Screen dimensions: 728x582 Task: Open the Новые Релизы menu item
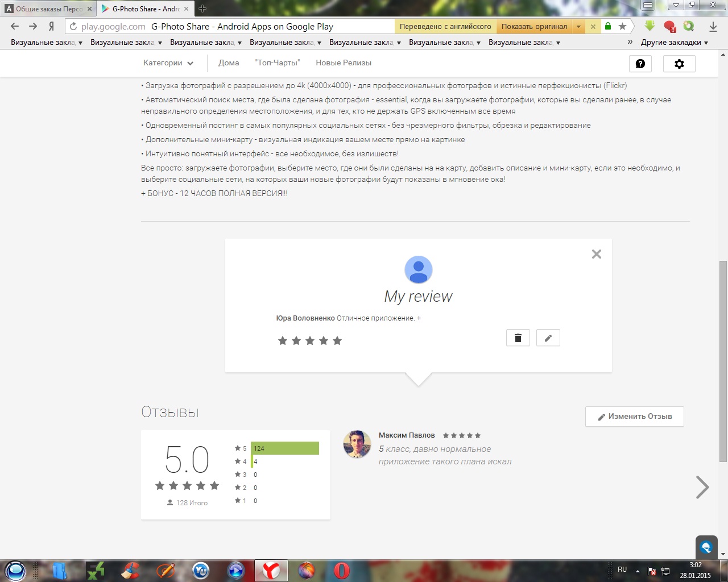(x=344, y=63)
